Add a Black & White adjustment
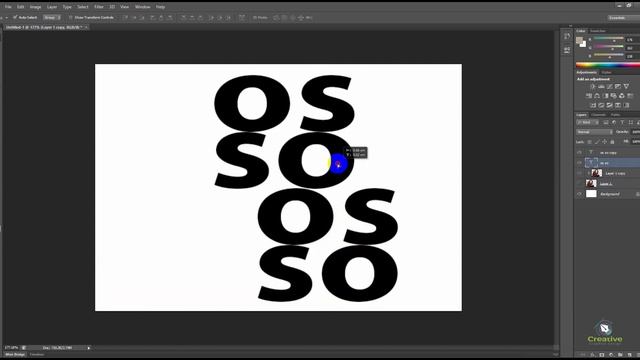Image resolution: width=640 pixels, height=360 pixels. tap(605, 96)
